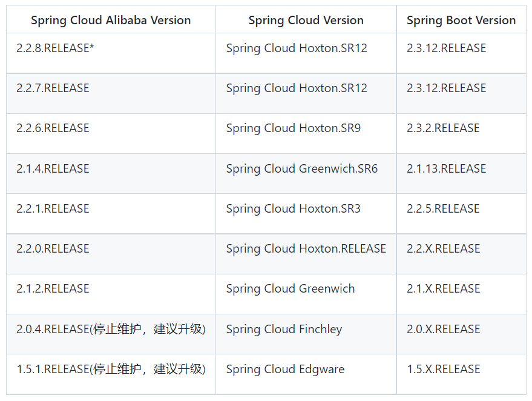Select the 2.1.13.RELEASE Spring Boot cell
The width and height of the screenshot is (532, 401).
[x=461, y=173]
